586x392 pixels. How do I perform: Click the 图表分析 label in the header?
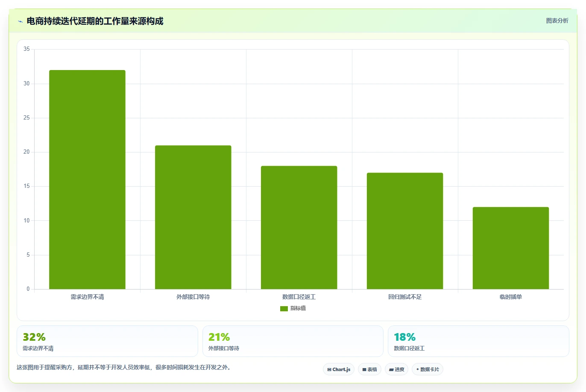(557, 20)
